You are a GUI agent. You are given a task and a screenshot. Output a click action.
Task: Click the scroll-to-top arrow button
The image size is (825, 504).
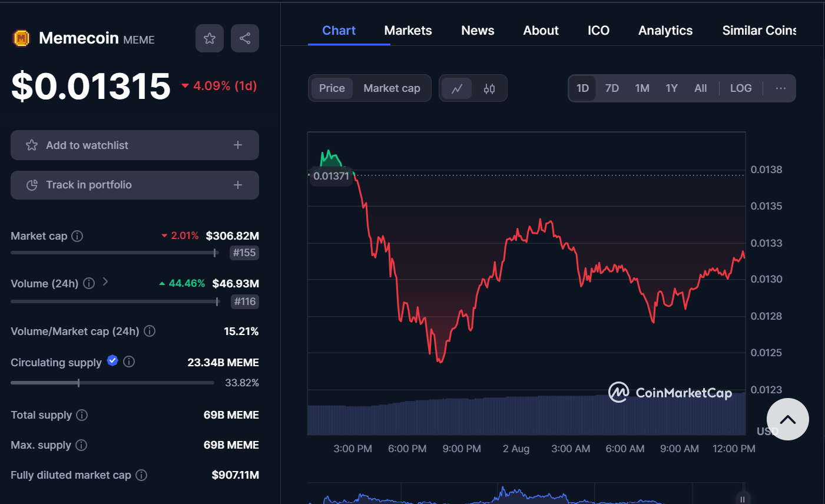[787, 419]
